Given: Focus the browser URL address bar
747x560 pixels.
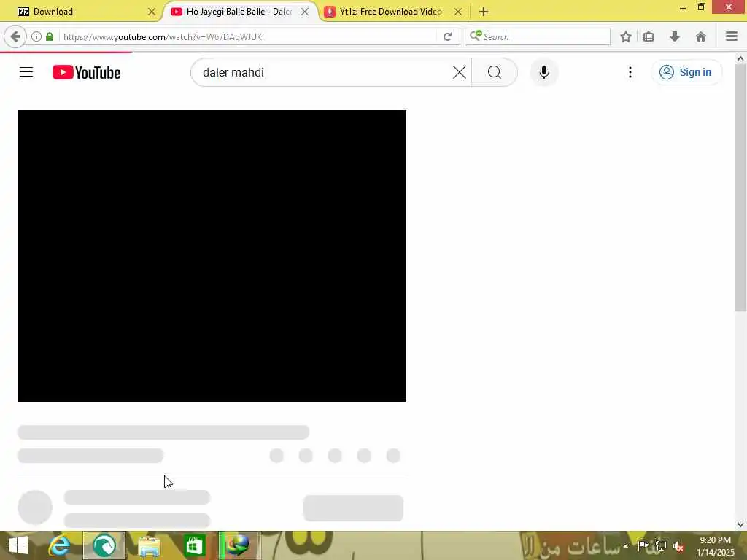Looking at the screenshot, I should tap(248, 36).
